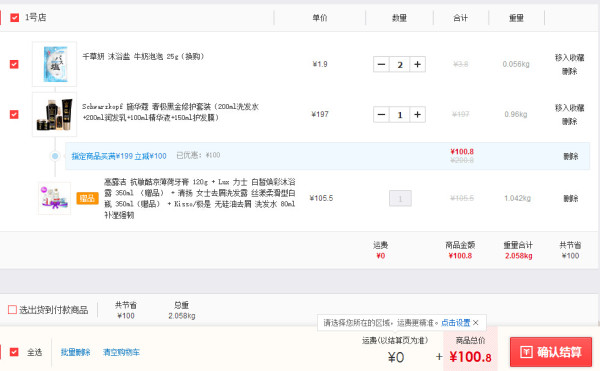
Task: Increase bath salt quantity with plus
Action: pyautogui.click(x=417, y=64)
